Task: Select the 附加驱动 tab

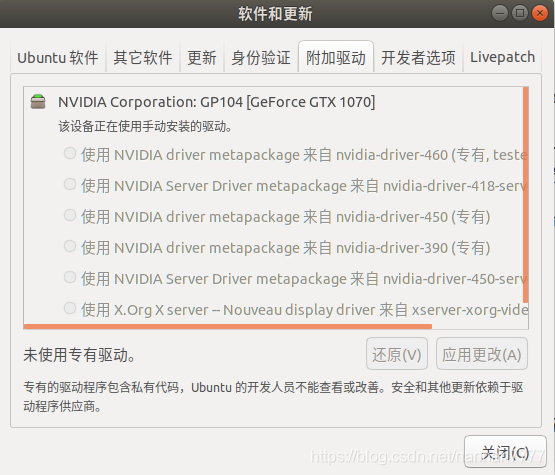Action: (x=336, y=57)
